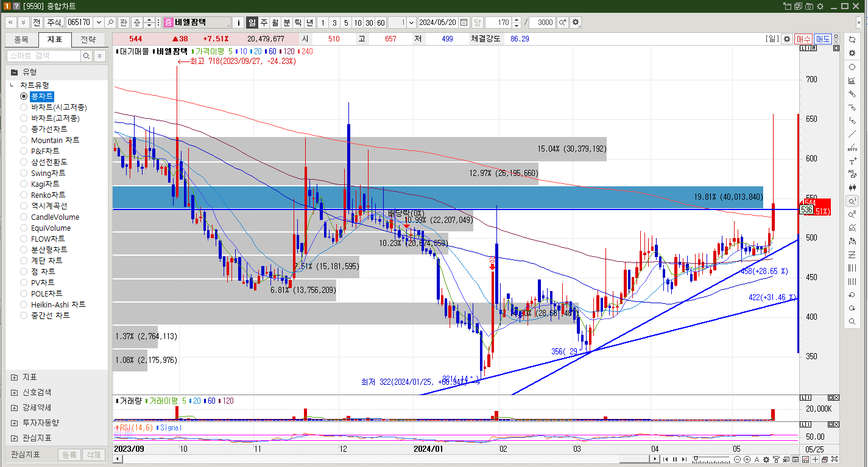Select Mountain 차트 radio option
The width and height of the screenshot is (868, 467).
(x=24, y=140)
